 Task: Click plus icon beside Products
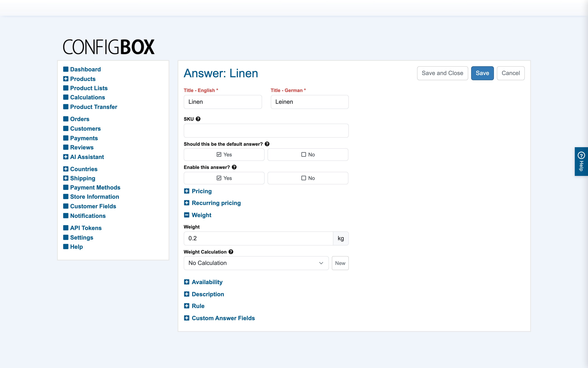coord(66,79)
